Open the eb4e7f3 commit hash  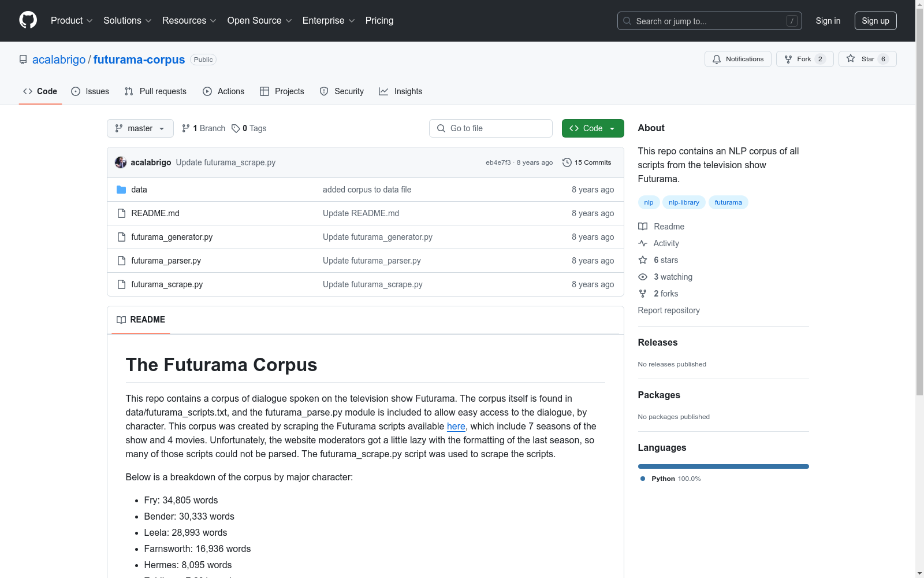point(498,162)
